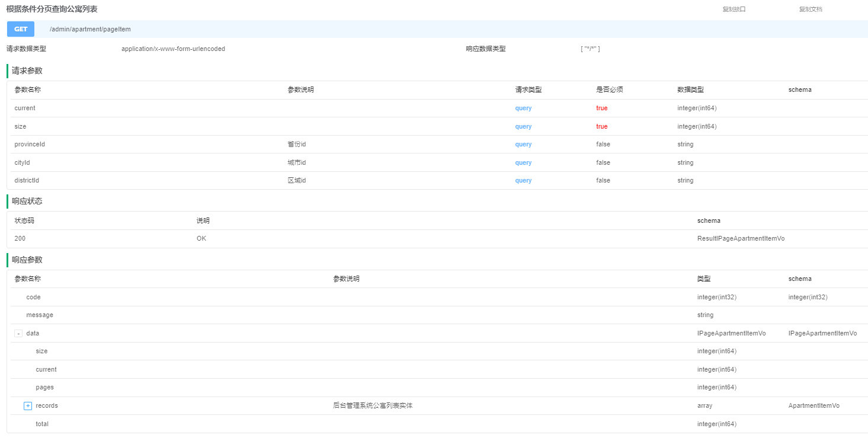Click the 复制接口 link

coord(734,9)
